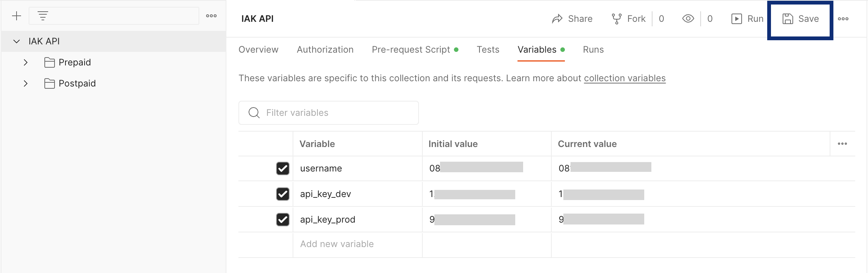
Task: Open the collection variables link
Action: point(624,78)
